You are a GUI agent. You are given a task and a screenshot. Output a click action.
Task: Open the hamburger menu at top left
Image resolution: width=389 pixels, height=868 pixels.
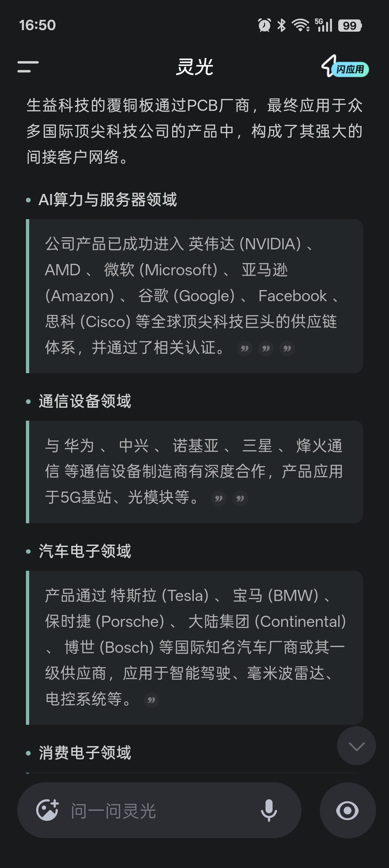(x=28, y=67)
